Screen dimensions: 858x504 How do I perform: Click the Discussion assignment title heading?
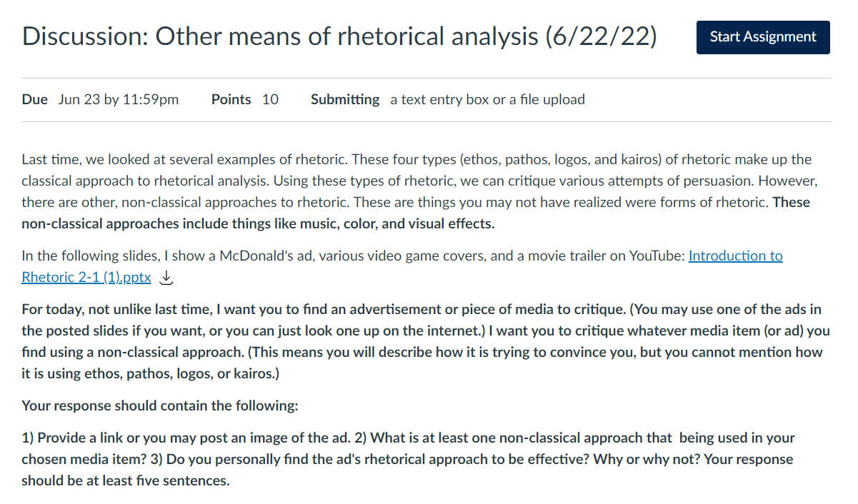click(339, 36)
